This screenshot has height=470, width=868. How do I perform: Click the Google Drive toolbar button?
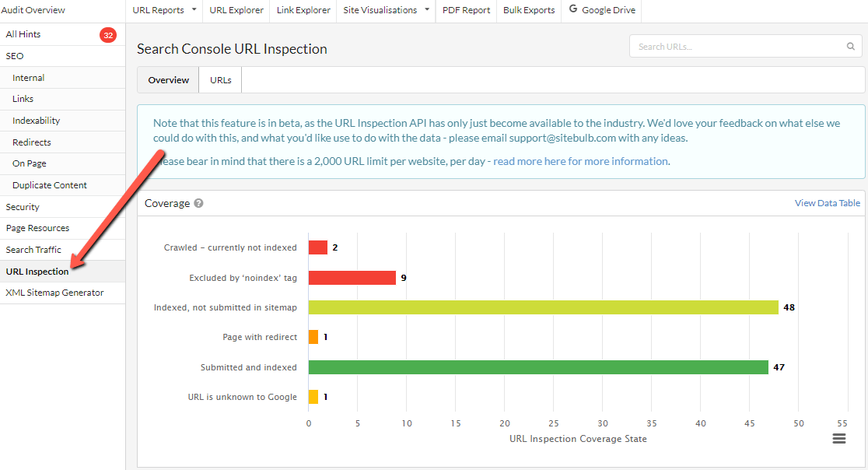tap(601, 10)
